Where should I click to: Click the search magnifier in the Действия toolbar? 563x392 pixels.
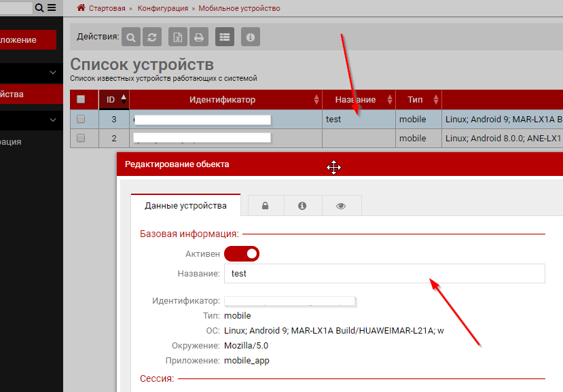[x=131, y=37]
